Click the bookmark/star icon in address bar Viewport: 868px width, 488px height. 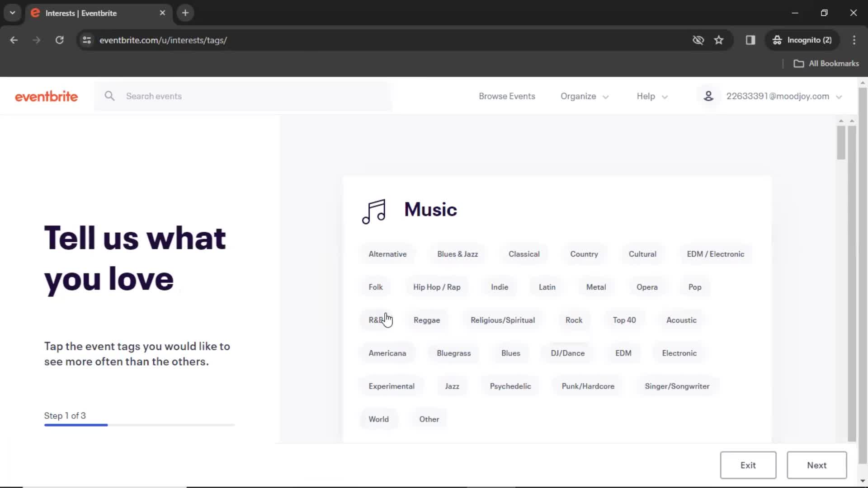pos(720,40)
